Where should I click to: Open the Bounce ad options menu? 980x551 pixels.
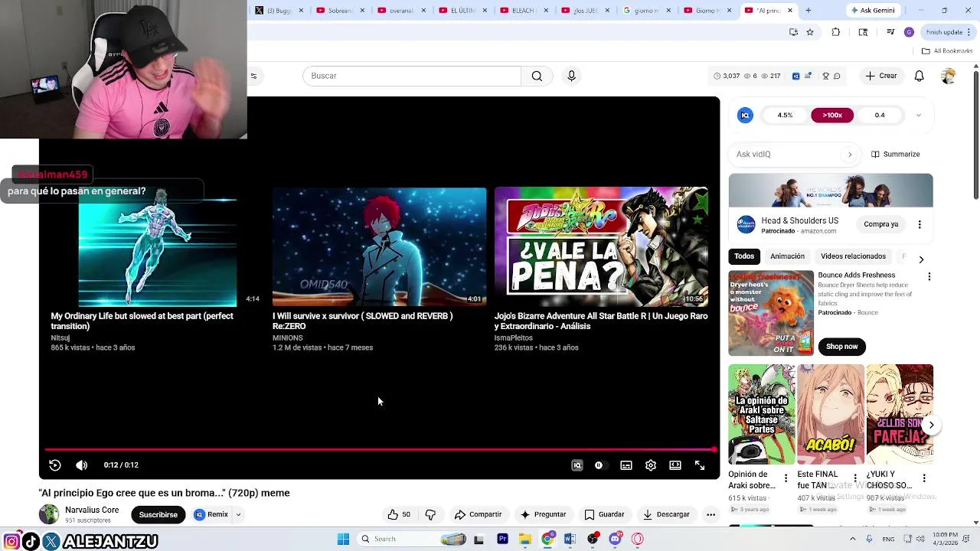(x=929, y=276)
